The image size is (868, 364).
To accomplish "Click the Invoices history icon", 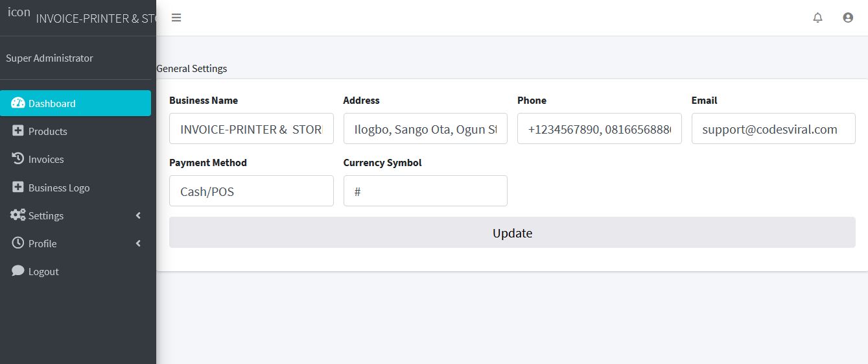I will coord(18,159).
